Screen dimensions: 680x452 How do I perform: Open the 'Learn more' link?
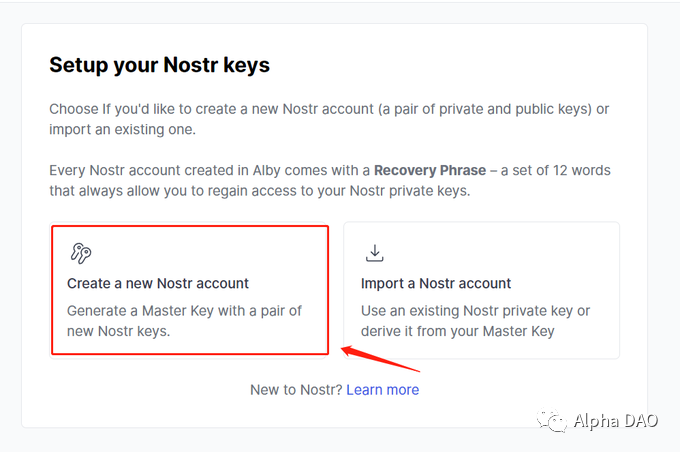pyautogui.click(x=382, y=390)
